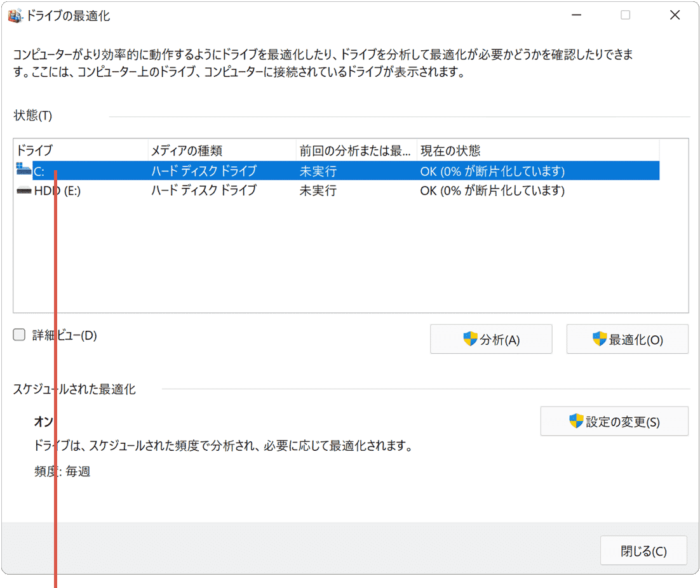Click C: row's ハード ディスク ドライブ cell
This screenshot has width=700, height=588.
click(204, 171)
